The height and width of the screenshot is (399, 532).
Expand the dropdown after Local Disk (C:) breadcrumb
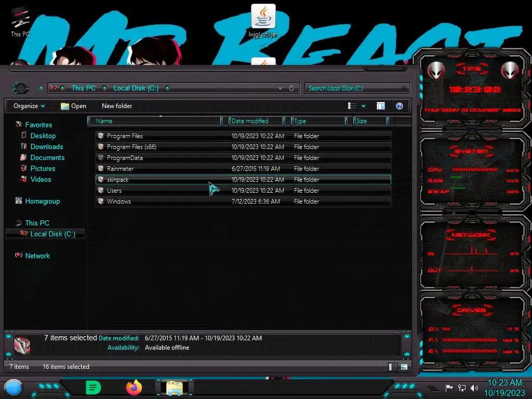click(x=167, y=88)
